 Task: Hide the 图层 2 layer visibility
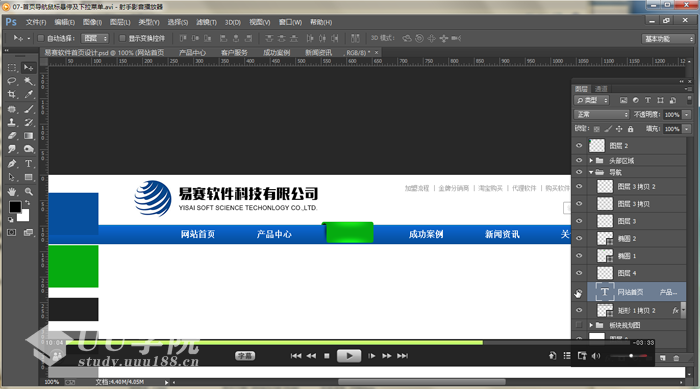click(x=579, y=146)
